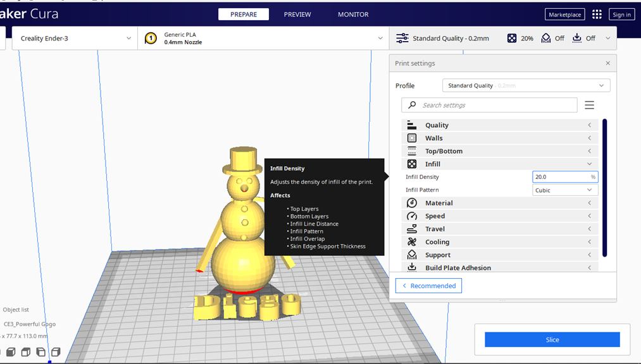Open the Infill Pattern Cubic dropdown
This screenshot has width=641, height=364.
pos(565,190)
